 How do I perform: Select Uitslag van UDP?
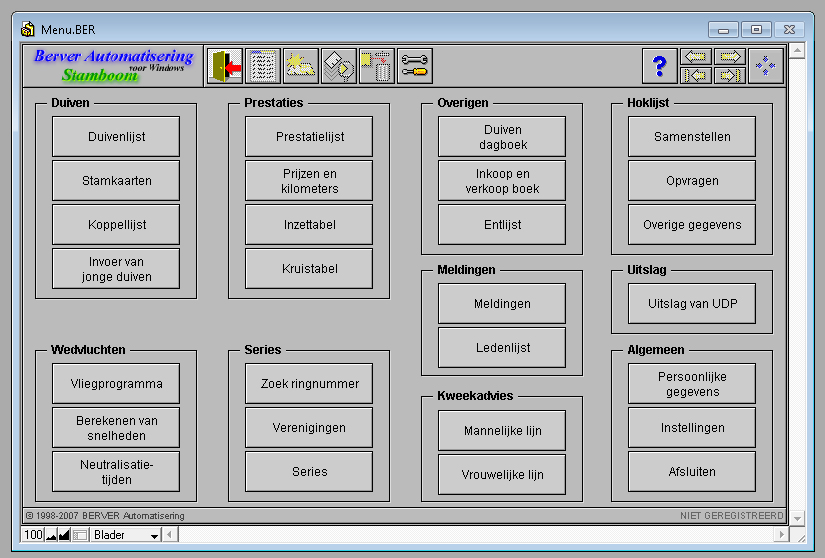pos(692,303)
